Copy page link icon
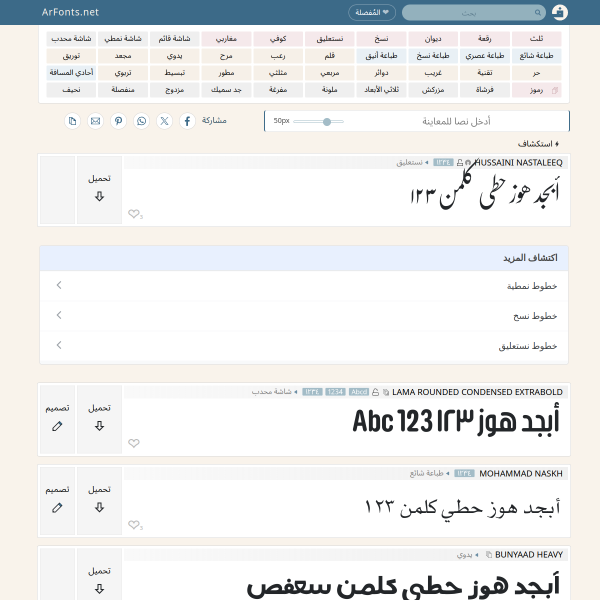The width and height of the screenshot is (600, 600). pos(72,121)
